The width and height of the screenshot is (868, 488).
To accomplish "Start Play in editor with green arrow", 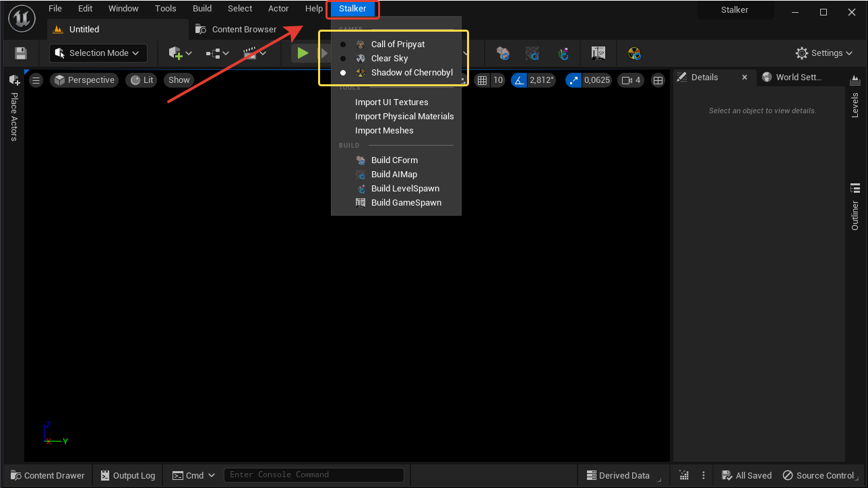I will (303, 53).
